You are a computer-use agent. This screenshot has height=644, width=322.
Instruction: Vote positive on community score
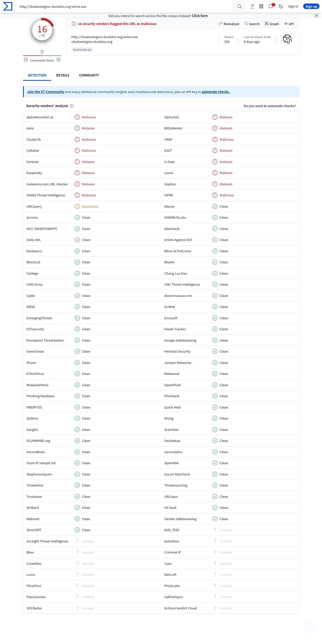(x=59, y=60)
